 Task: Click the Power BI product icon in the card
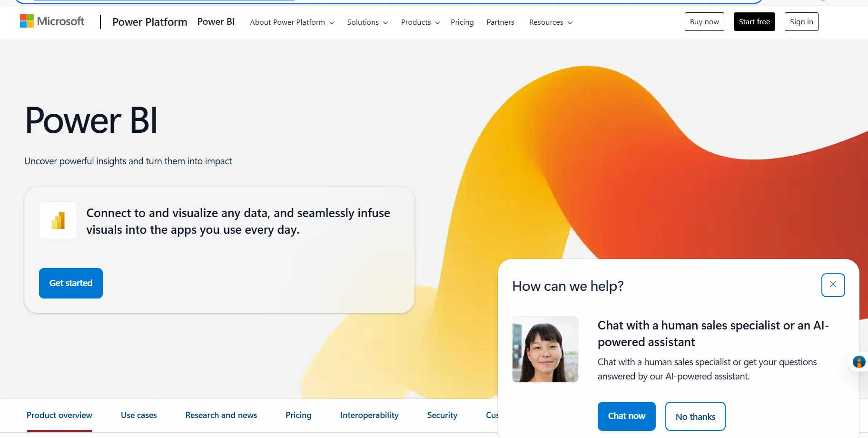[58, 220]
